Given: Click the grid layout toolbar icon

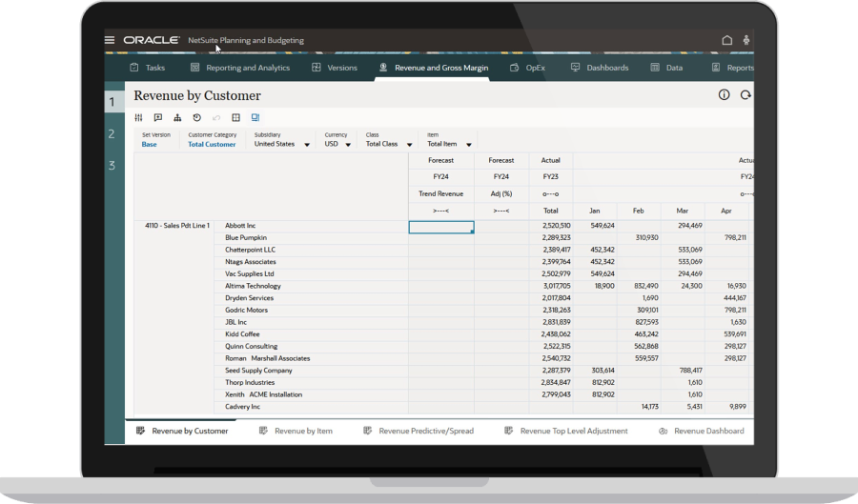Looking at the screenshot, I should pos(236,118).
